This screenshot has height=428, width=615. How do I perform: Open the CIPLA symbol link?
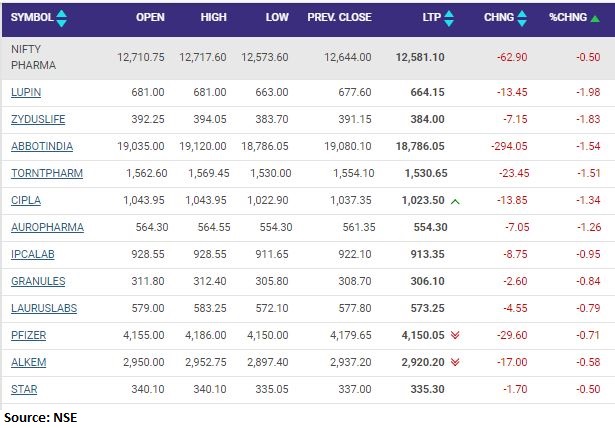pos(25,201)
